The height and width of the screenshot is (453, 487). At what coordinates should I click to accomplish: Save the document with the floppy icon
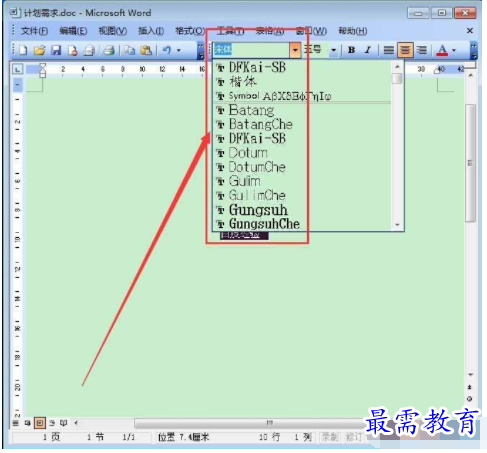tap(56, 50)
